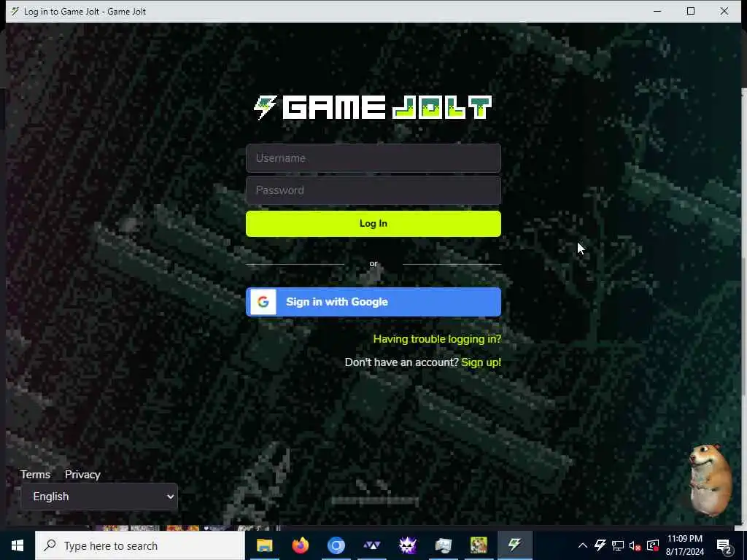
Task: Open the notification center icon
Action: point(724,546)
